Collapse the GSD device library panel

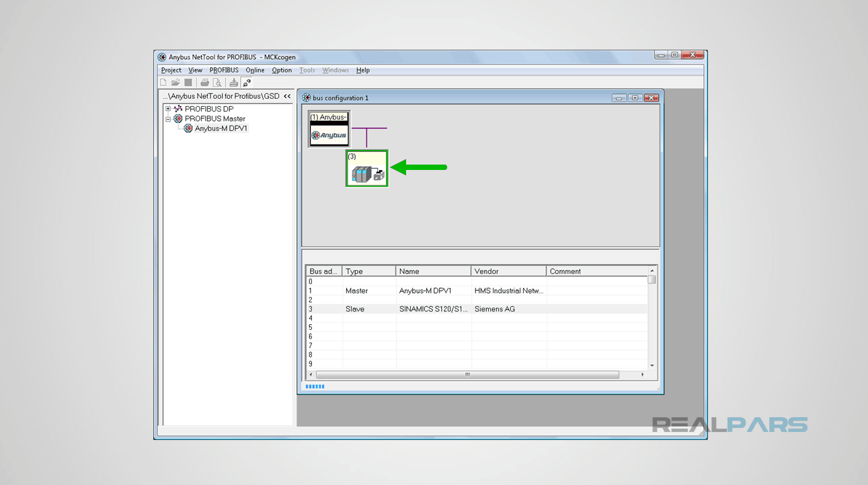click(287, 96)
